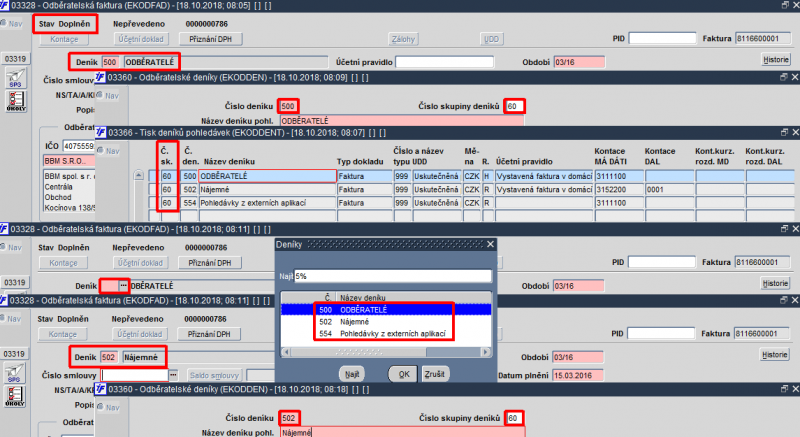This screenshot has width=800, height=437.
Task: Click Číslo deníku field showing 502
Action: [x=289, y=418]
